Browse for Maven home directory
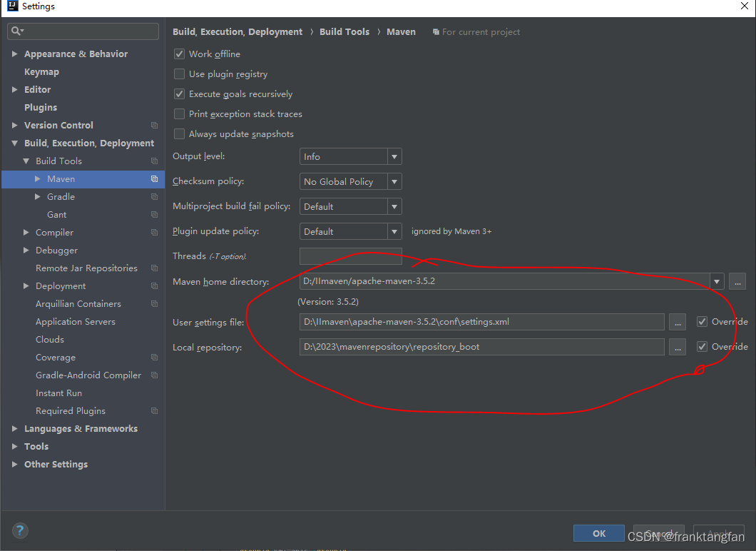Viewport: 756px width, 551px height. pyautogui.click(x=737, y=281)
